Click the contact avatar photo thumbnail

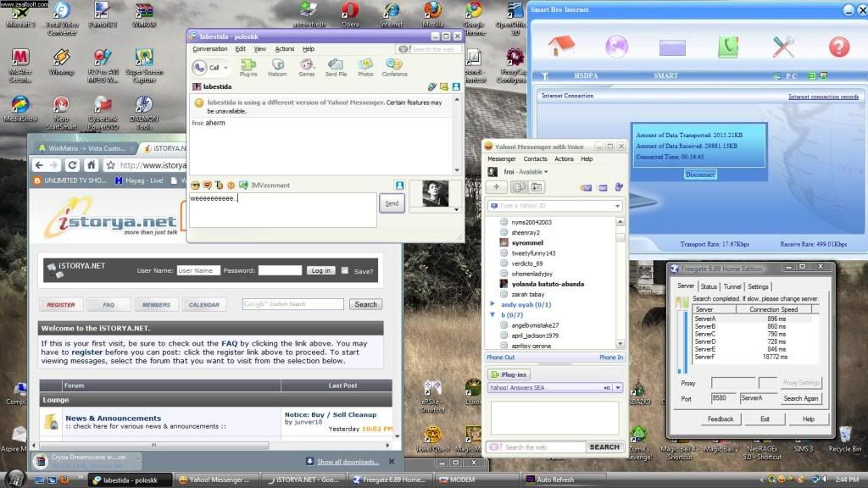pyautogui.click(x=435, y=194)
